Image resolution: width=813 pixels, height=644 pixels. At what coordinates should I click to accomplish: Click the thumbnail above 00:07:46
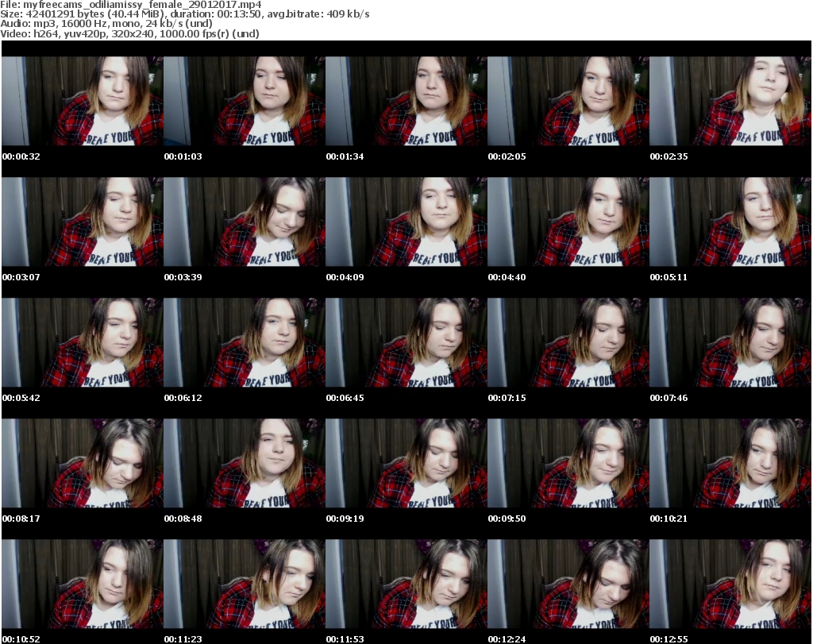730,342
